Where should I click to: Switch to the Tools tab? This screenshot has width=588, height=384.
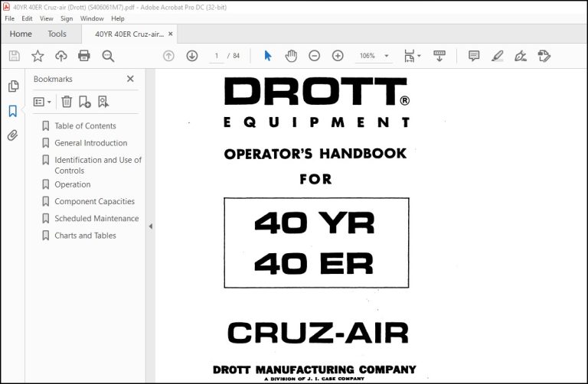[x=57, y=34]
